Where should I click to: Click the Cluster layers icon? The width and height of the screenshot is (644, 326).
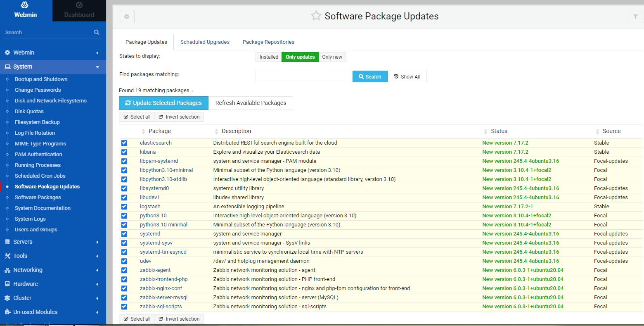[7, 298]
